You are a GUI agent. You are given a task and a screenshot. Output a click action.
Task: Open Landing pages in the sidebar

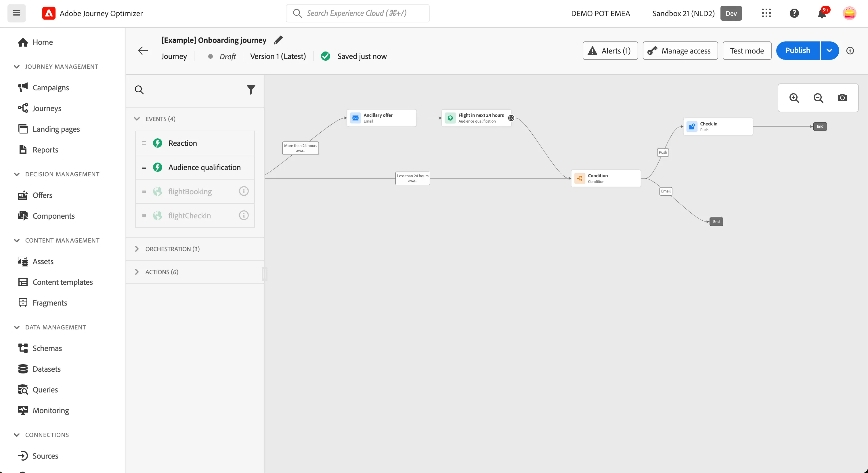(56, 129)
